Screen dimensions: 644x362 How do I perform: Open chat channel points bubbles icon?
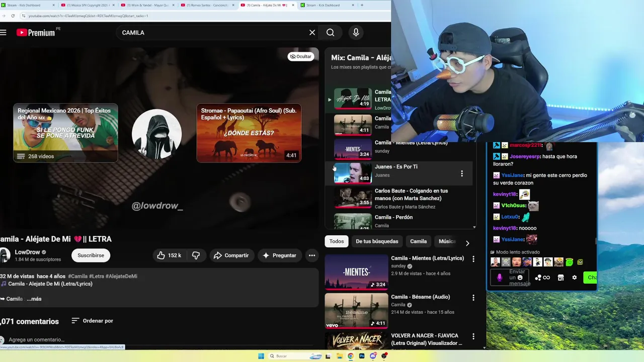click(538, 278)
